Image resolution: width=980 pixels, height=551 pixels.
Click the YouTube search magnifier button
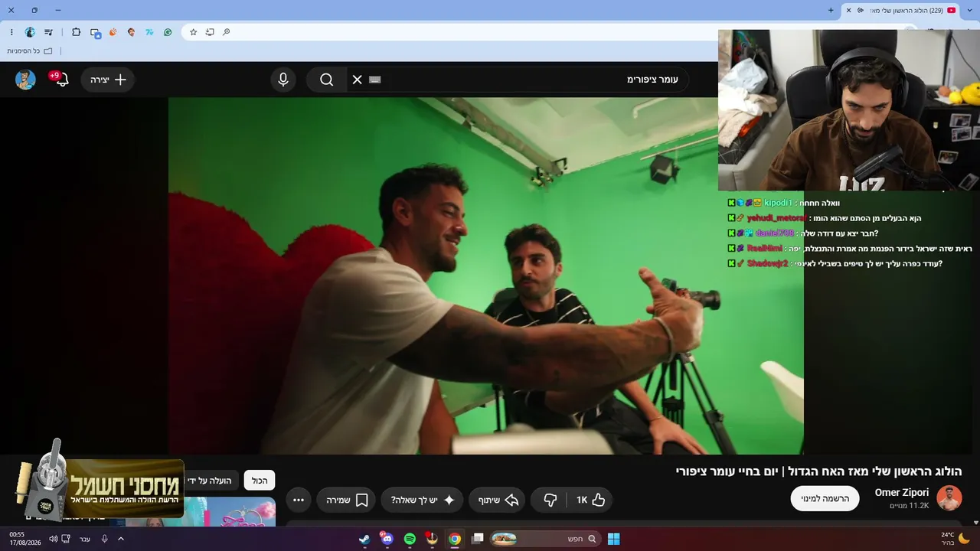coord(326,80)
